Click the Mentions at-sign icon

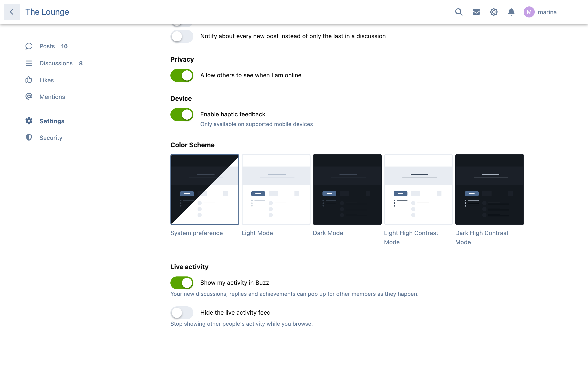click(x=29, y=96)
